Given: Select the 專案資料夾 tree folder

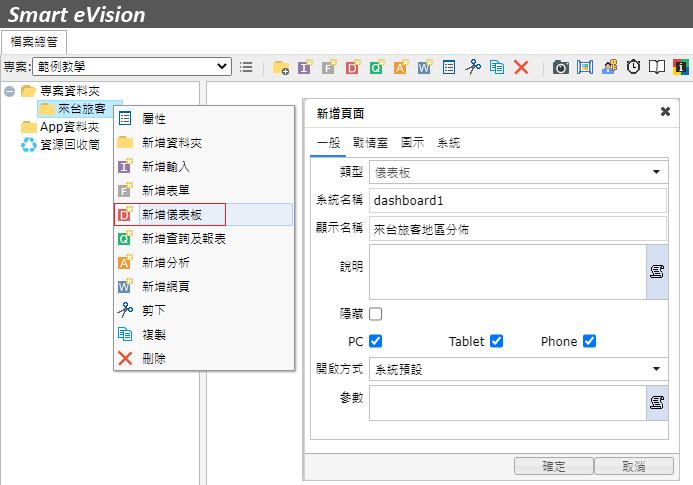Looking at the screenshot, I should pyautogui.click(x=61, y=91).
